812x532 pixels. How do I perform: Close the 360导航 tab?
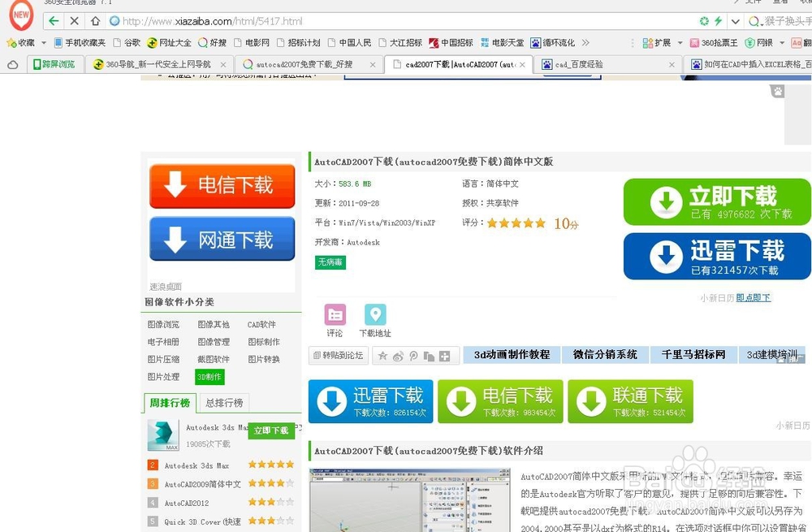click(x=223, y=65)
